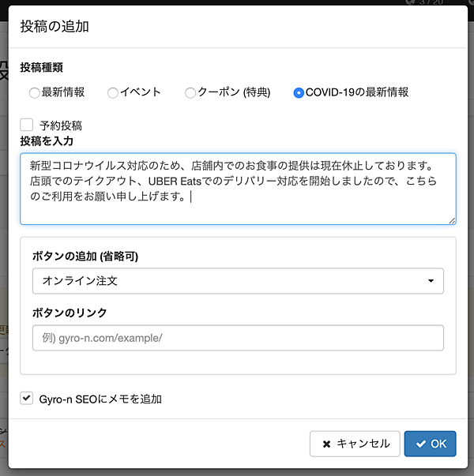Screen dimensions: 474x476
Task: Click the checkmark icon in OK button
Action: [420, 444]
